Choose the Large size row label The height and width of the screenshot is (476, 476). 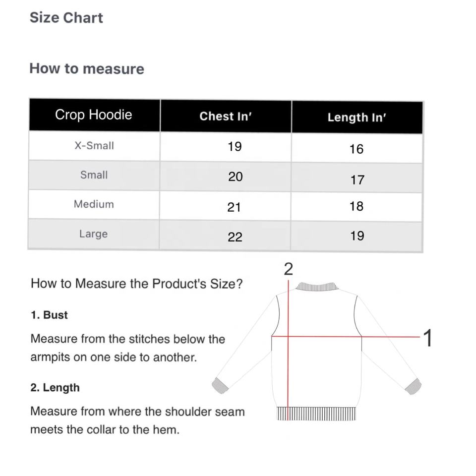(x=93, y=234)
